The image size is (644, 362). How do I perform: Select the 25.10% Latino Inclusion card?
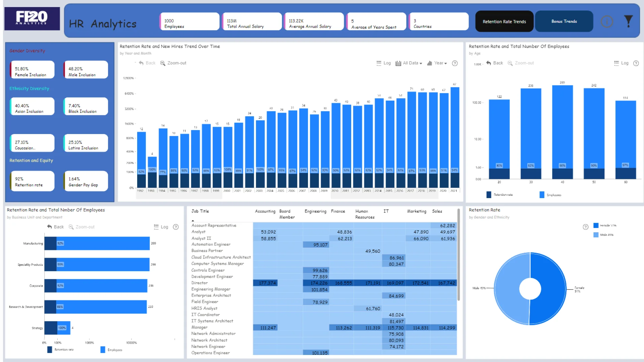[x=86, y=143]
